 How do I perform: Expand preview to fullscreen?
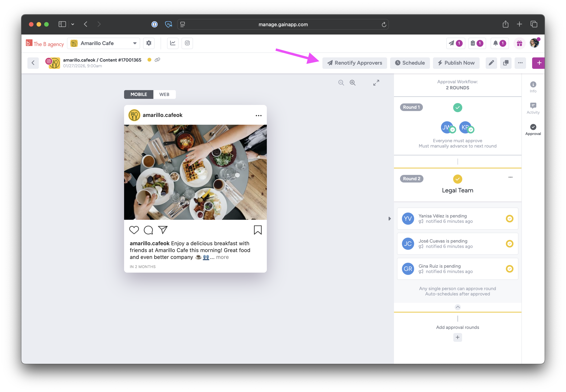[376, 83]
